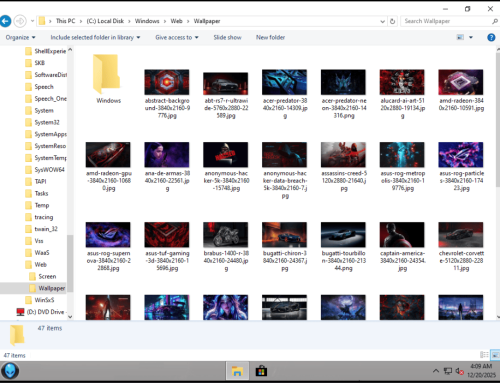Viewport: 500px width, 383px height.
Task: Select (D:) DVD Drive in tree
Action: tap(41, 312)
